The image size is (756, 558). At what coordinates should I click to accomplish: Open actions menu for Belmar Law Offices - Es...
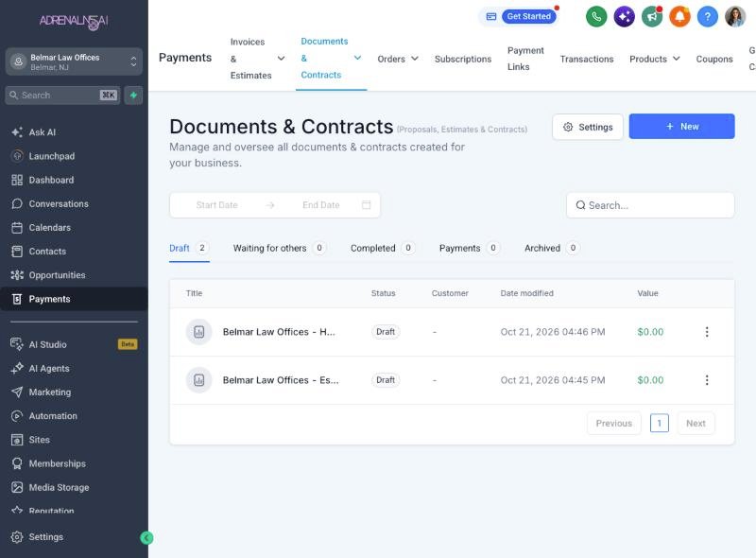pos(707,380)
